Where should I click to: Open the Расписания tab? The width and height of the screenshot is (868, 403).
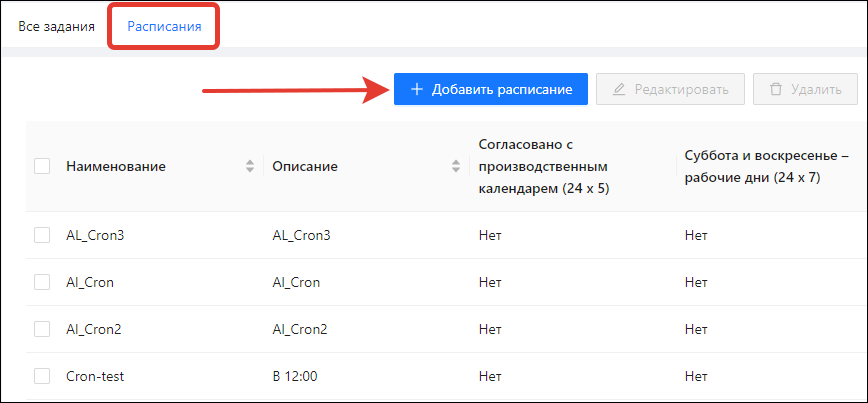pyautogui.click(x=164, y=27)
